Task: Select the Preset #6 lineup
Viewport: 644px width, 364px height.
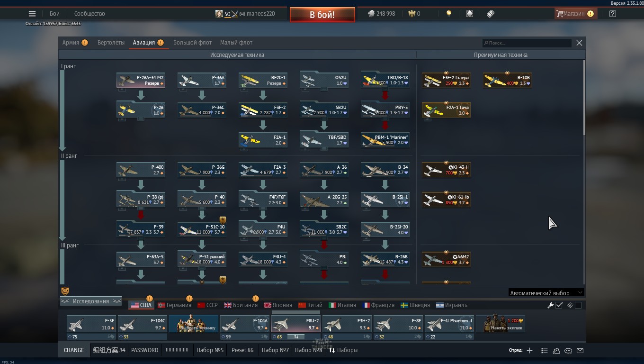Action: pyautogui.click(x=242, y=350)
